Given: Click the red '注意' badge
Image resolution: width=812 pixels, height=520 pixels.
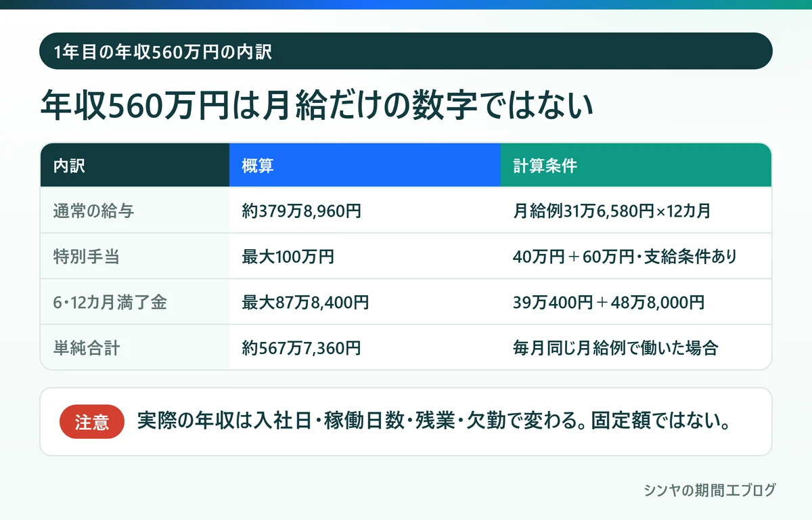Looking at the screenshot, I should pos(92,422).
